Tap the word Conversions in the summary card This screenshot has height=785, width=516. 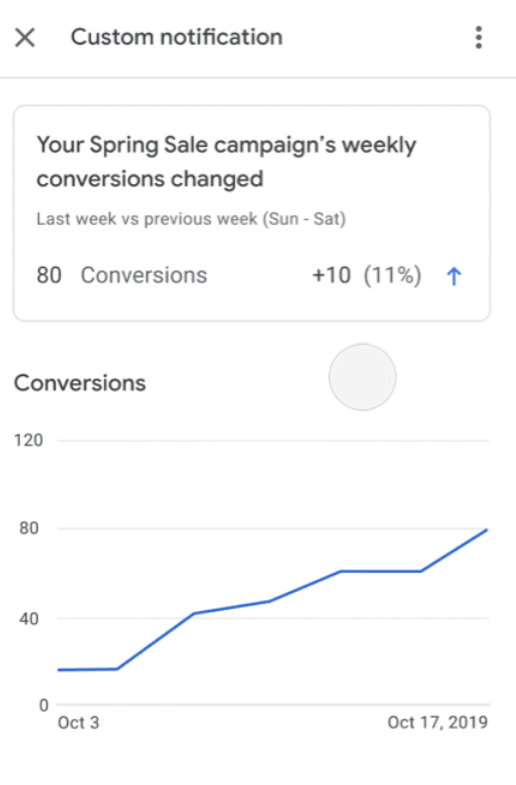tap(144, 275)
